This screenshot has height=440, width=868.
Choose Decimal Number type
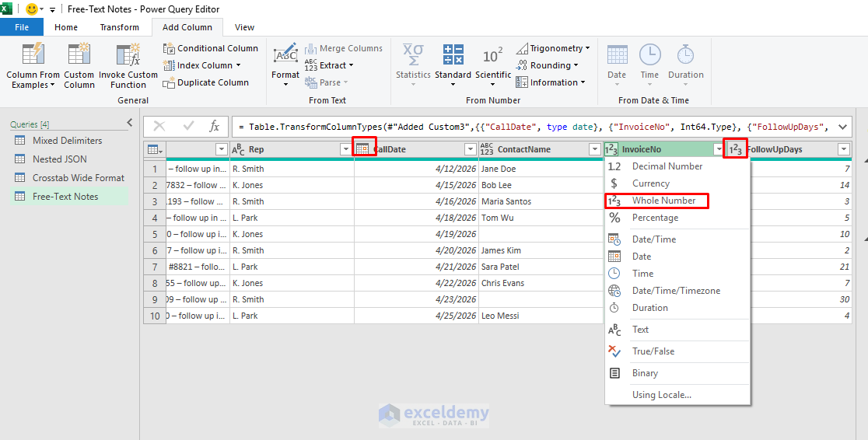click(x=677, y=166)
